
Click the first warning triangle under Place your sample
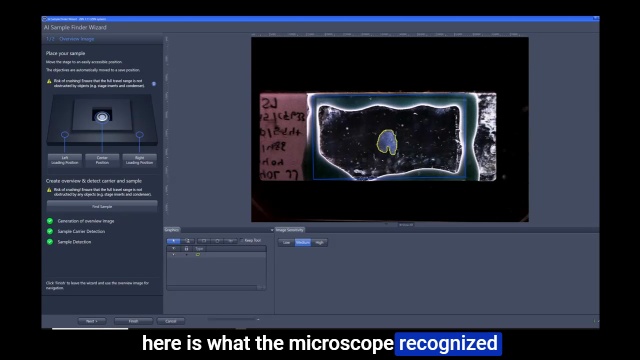click(x=49, y=81)
